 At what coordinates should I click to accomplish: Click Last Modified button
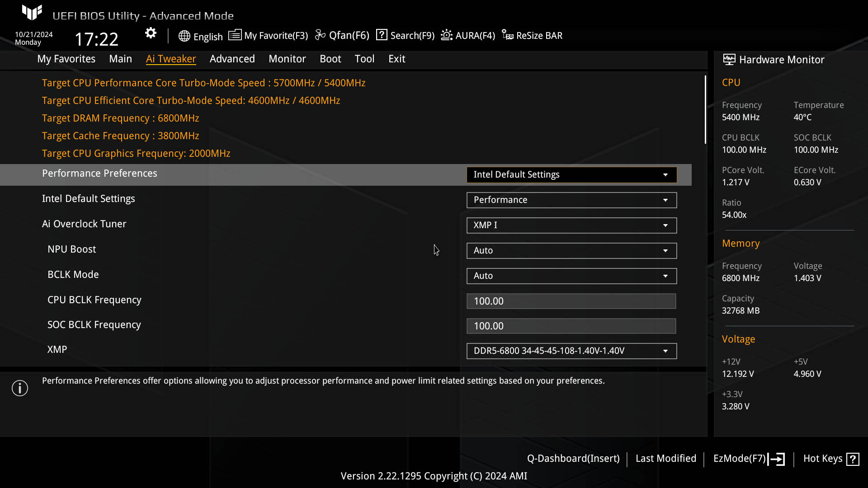(666, 459)
